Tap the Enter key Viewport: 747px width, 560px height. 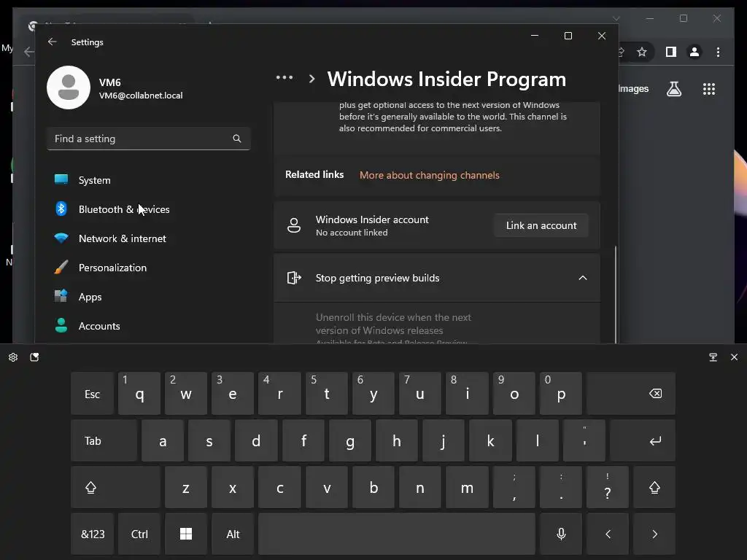643,440
